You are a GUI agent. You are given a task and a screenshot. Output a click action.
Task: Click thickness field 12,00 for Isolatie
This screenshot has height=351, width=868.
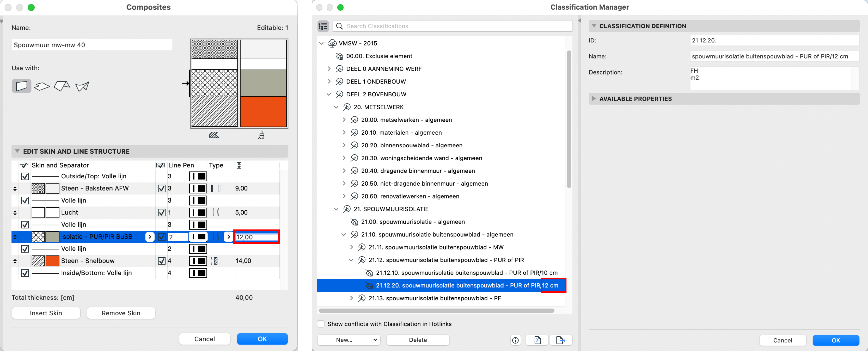[x=257, y=237]
